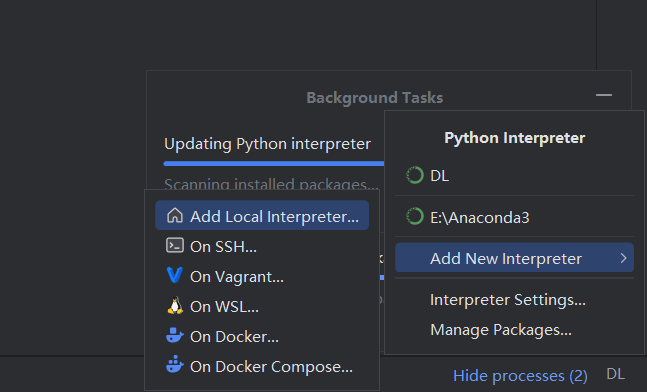Click the spinner icon beside E:\Anaconda3
Image resolution: width=647 pixels, height=392 pixels.
[415, 216]
